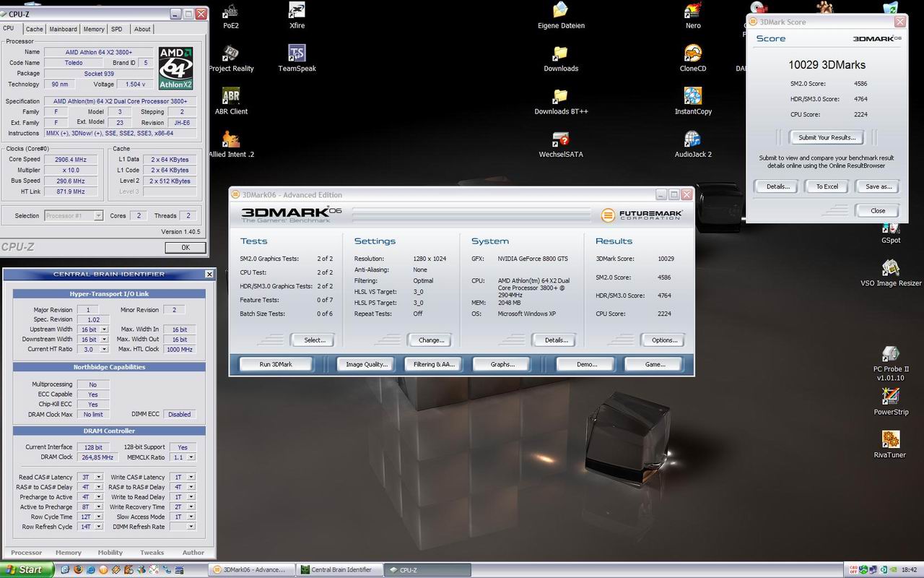Click Select... under Tests in 3DMark06
The image size is (924, 578).
coord(315,340)
